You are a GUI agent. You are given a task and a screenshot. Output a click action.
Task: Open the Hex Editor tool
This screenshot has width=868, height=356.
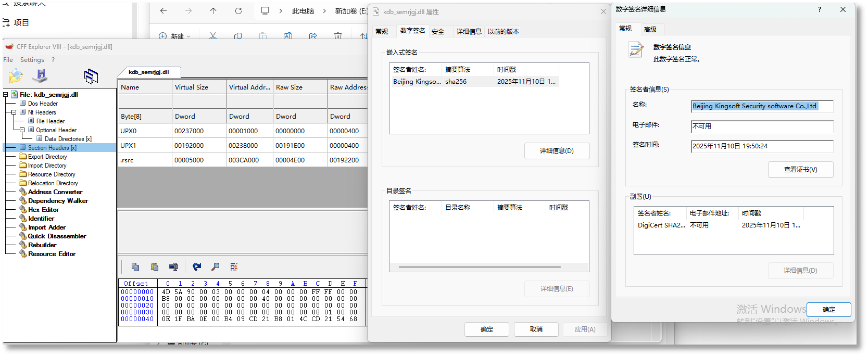43,210
